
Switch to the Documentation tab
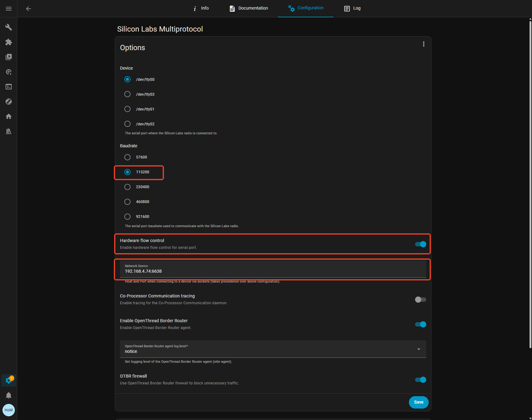click(x=249, y=8)
